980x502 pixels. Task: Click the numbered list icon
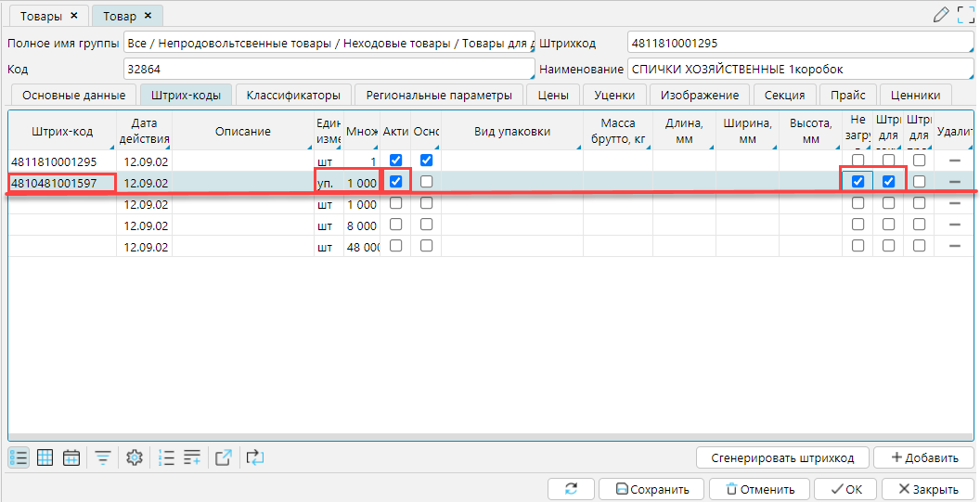pyautogui.click(x=166, y=457)
